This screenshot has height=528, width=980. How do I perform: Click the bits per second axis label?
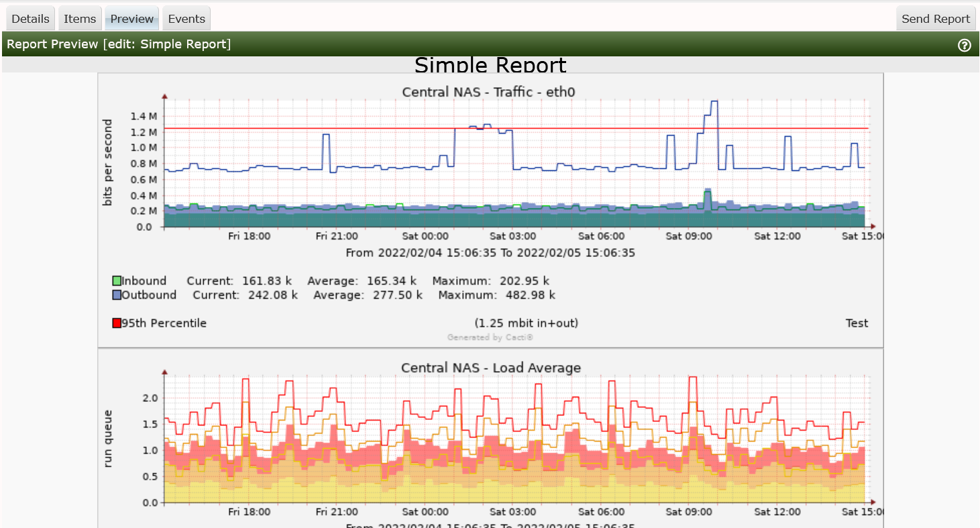(107, 163)
